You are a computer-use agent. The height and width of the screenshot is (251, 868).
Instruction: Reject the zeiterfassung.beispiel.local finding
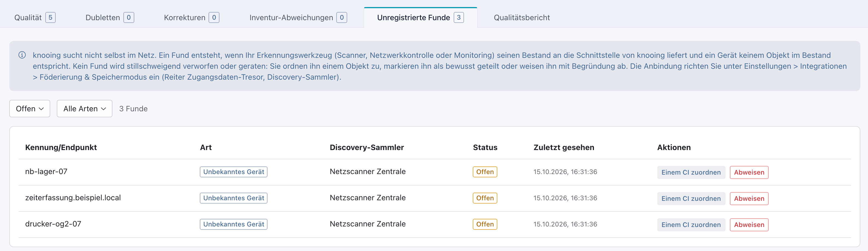749,198
